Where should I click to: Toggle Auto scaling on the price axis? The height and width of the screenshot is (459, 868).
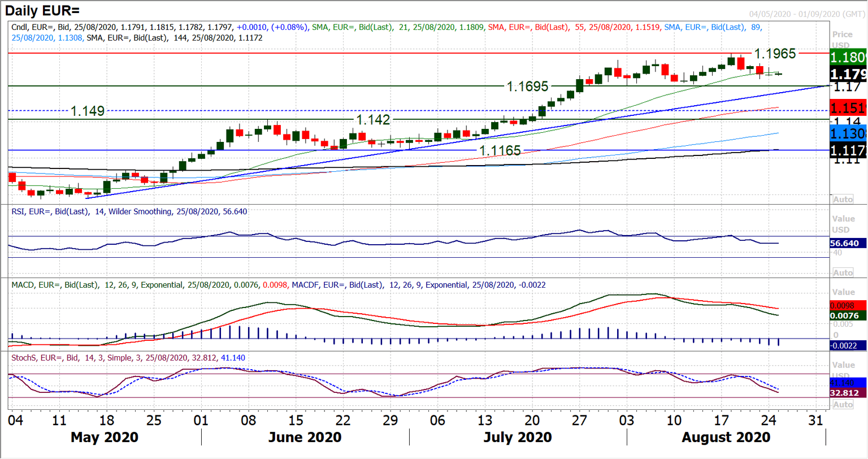[x=843, y=198]
